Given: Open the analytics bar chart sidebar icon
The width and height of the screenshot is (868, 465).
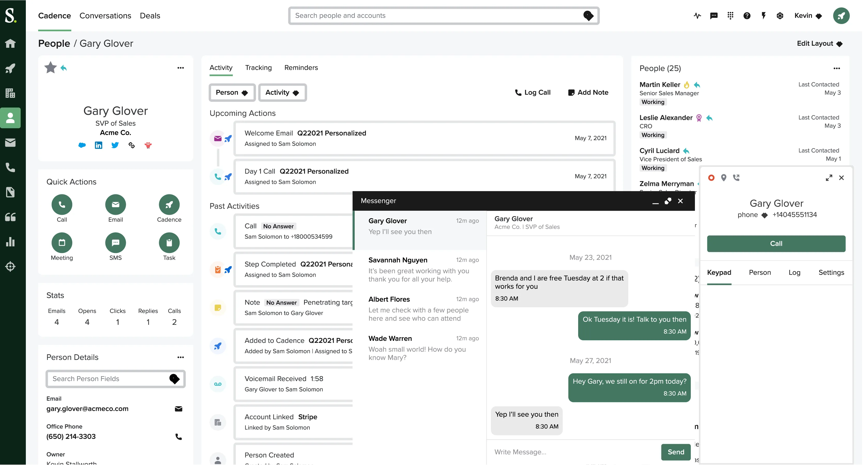Looking at the screenshot, I should pos(10,242).
